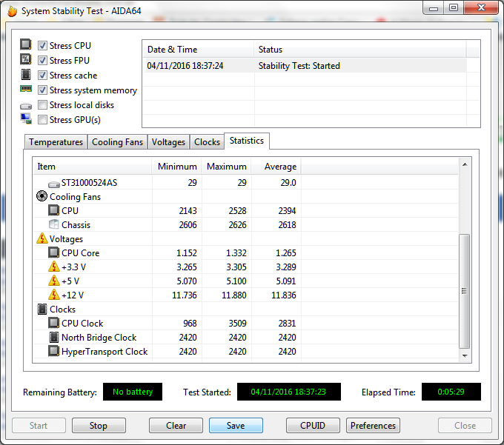This screenshot has width=504, height=445.
Task: Click the chip icon of CPU Core row
Action: point(53,252)
